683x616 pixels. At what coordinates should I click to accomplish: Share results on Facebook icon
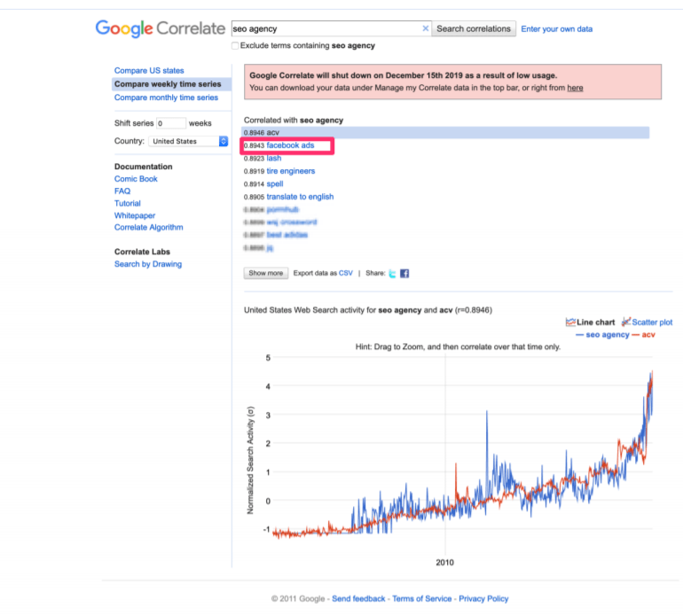point(404,273)
